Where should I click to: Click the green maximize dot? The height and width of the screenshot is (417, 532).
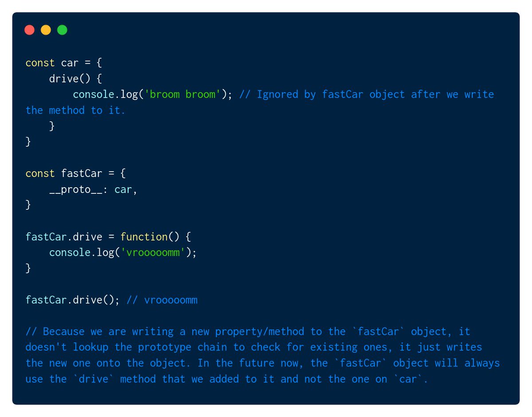click(x=62, y=30)
